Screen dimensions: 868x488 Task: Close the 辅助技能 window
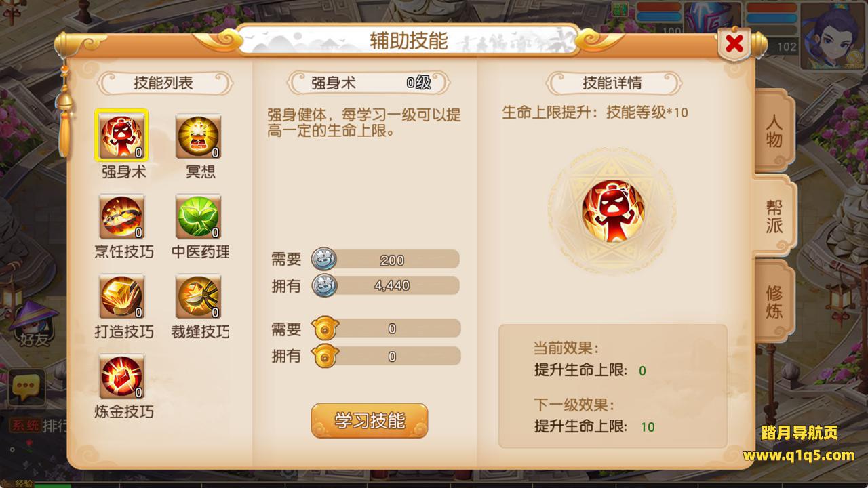click(x=734, y=45)
